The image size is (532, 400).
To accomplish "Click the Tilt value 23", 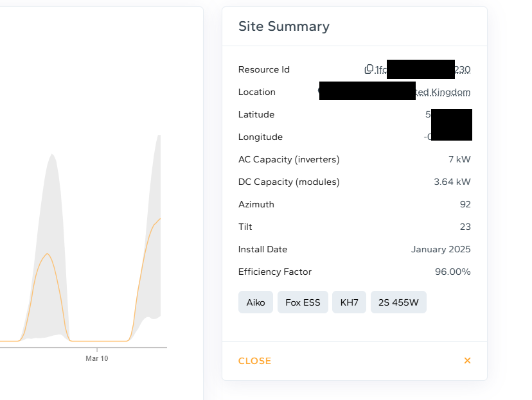I will pos(465,227).
